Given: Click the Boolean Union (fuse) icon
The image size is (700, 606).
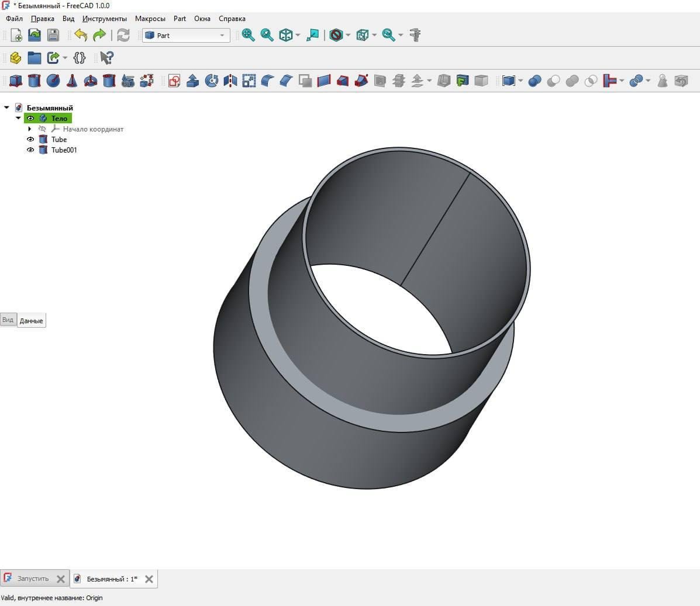Looking at the screenshot, I should (x=572, y=81).
